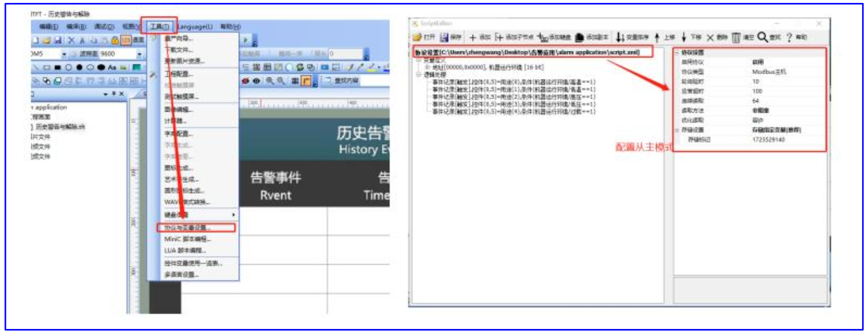868x333 pixels.
Task: Click the zoom in magnifier icon
Action: click(x=270, y=81)
